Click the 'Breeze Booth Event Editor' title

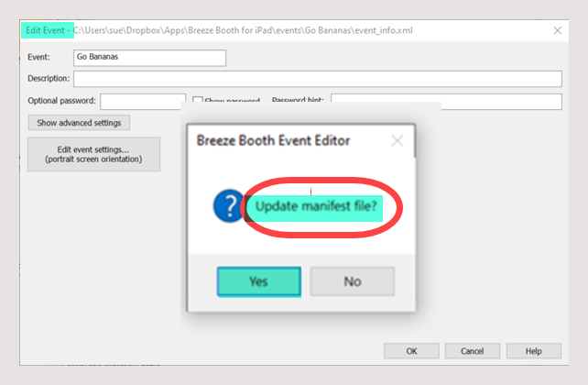[273, 141]
